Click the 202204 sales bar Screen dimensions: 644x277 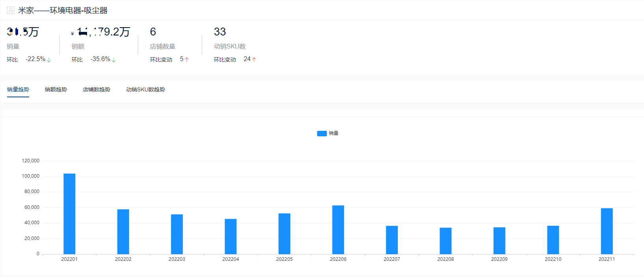point(230,236)
